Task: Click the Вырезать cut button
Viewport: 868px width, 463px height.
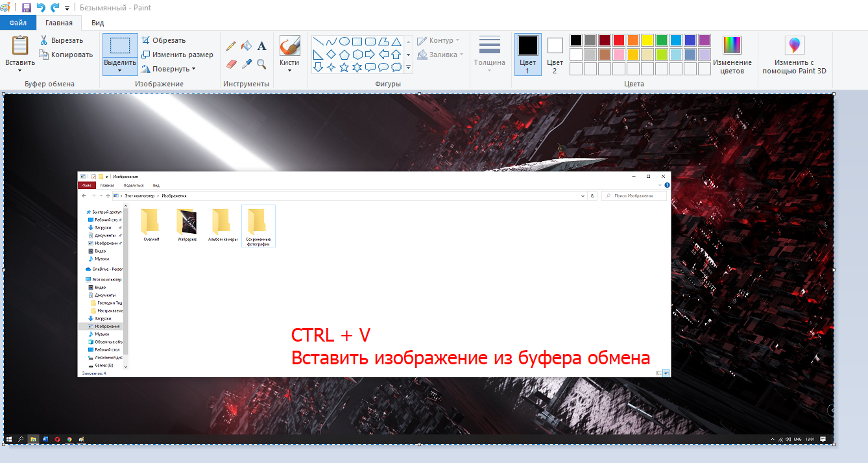Action: [61, 40]
